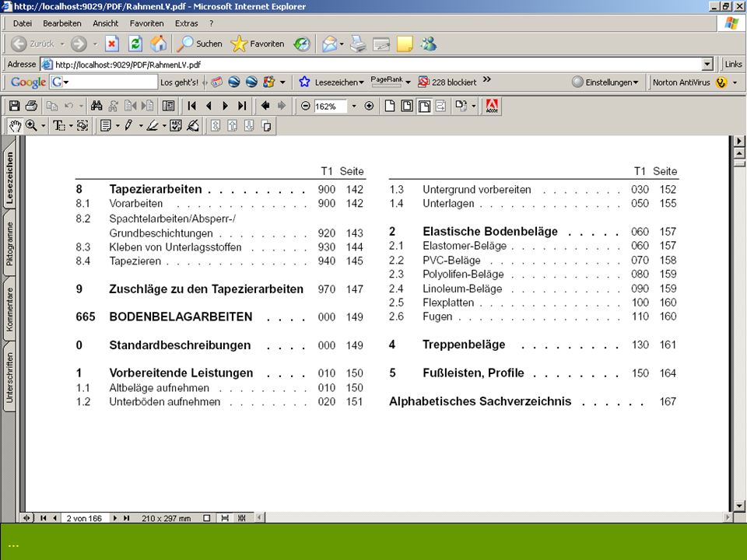Open the Ansicht menu
747x560 pixels.
[105, 23]
